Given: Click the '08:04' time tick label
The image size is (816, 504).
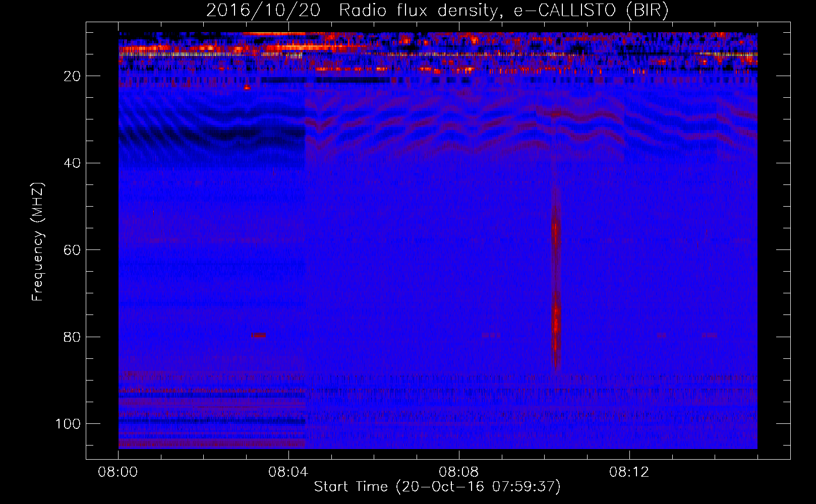Looking at the screenshot, I should (288, 472).
